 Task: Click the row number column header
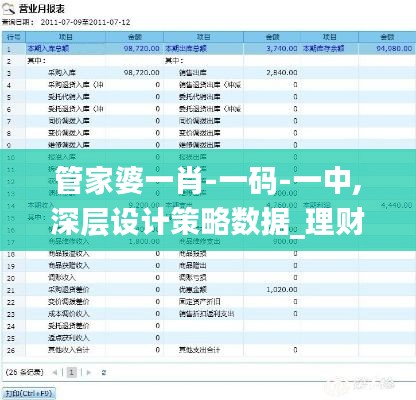point(14,37)
